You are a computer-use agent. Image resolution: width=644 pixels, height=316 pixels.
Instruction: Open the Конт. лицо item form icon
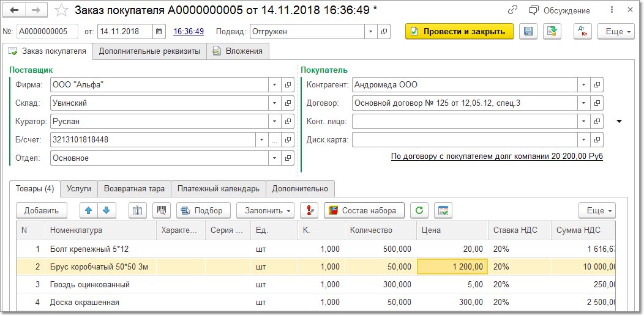pos(597,121)
